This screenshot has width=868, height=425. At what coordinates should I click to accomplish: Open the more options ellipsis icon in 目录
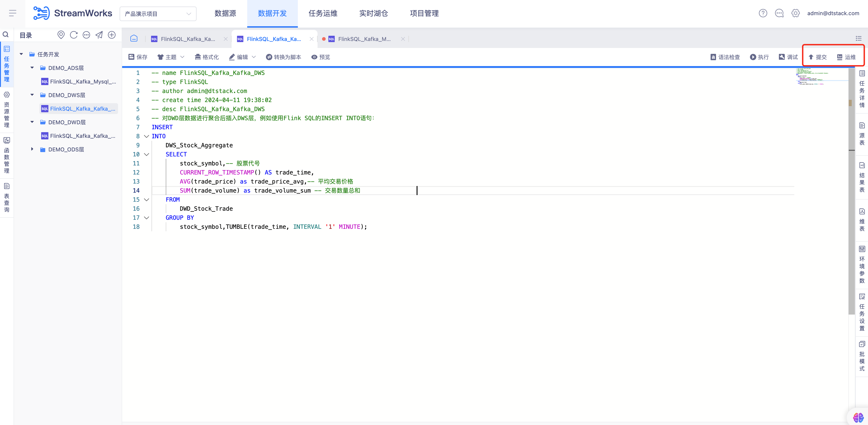pos(86,35)
